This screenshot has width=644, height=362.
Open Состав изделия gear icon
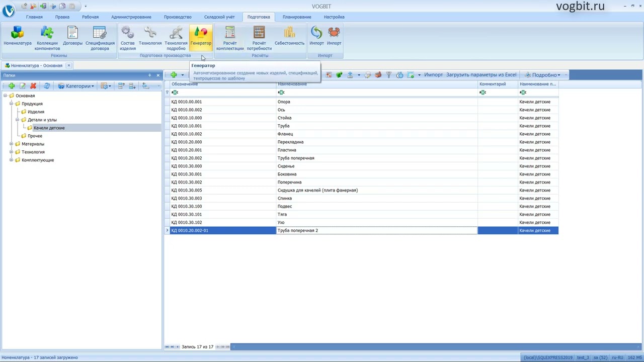127,33
